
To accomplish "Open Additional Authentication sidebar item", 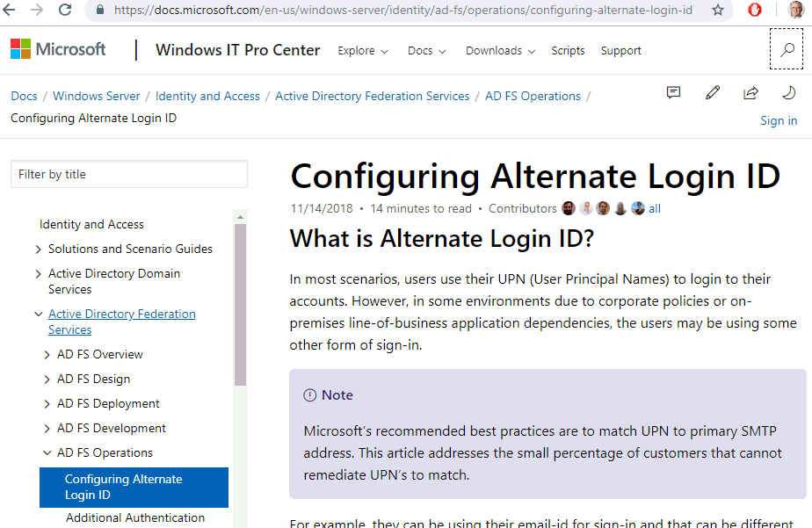I will click(x=135, y=517).
